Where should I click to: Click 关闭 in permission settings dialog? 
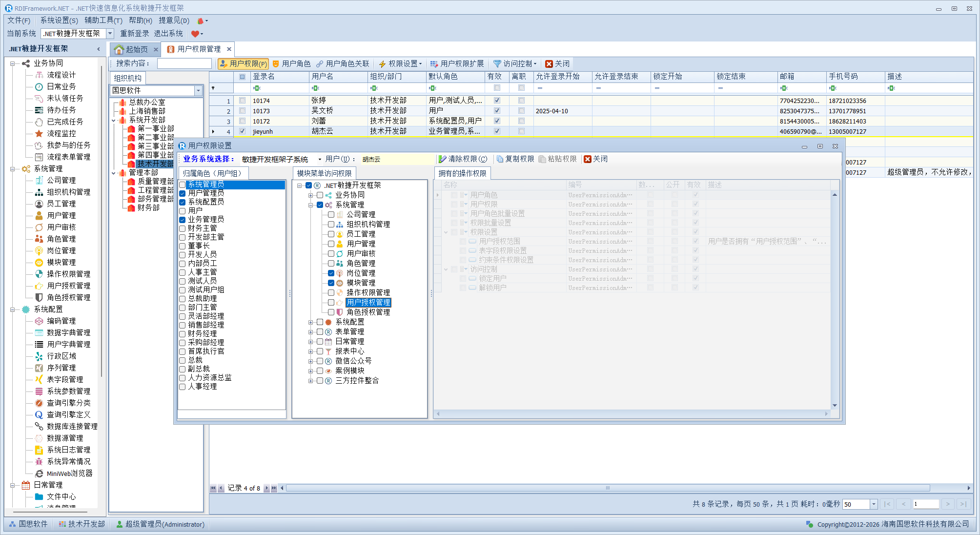(x=595, y=159)
